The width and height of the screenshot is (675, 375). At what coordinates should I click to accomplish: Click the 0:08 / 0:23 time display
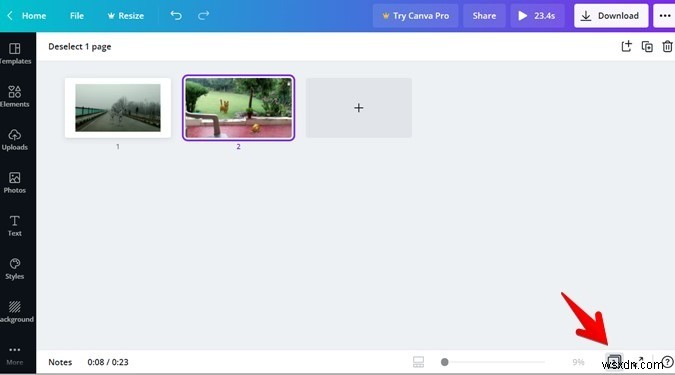(108, 362)
